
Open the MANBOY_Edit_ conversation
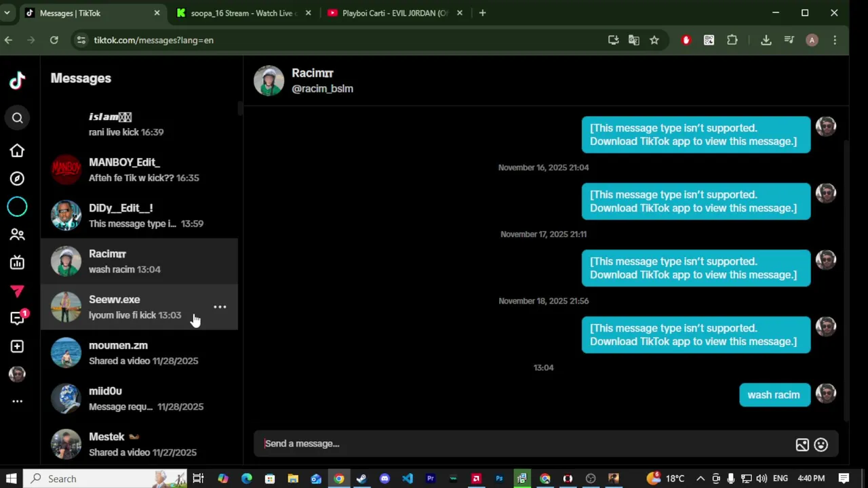tap(139, 170)
